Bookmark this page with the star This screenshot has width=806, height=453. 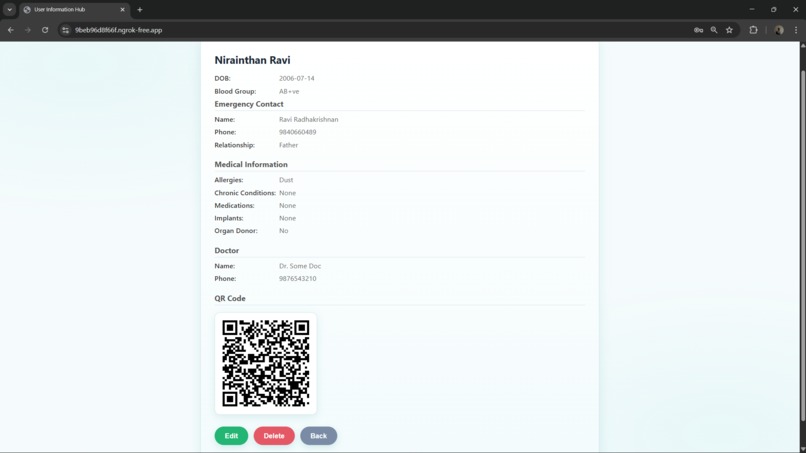pos(729,30)
